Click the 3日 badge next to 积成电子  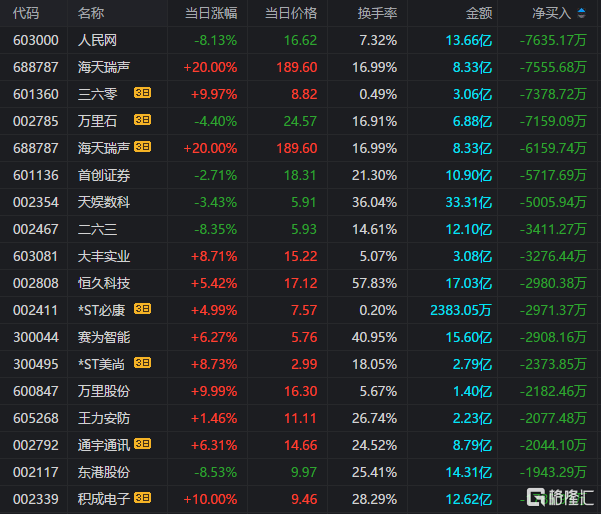(x=142, y=498)
